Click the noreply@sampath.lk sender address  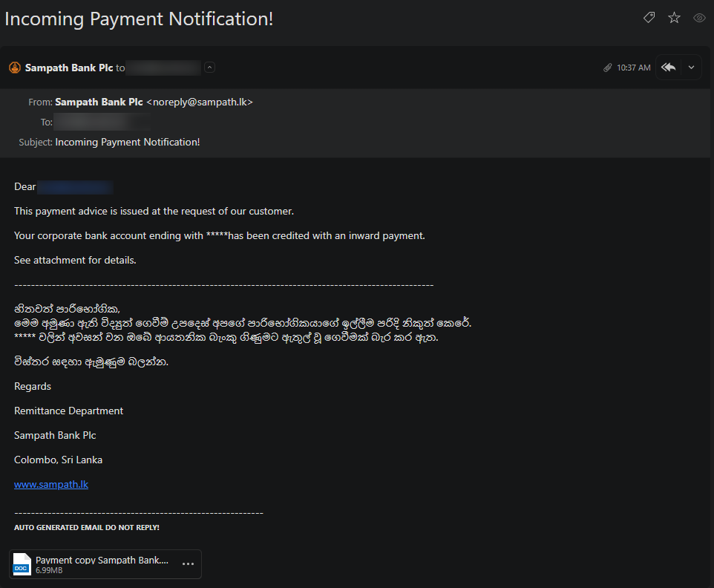tap(200, 102)
